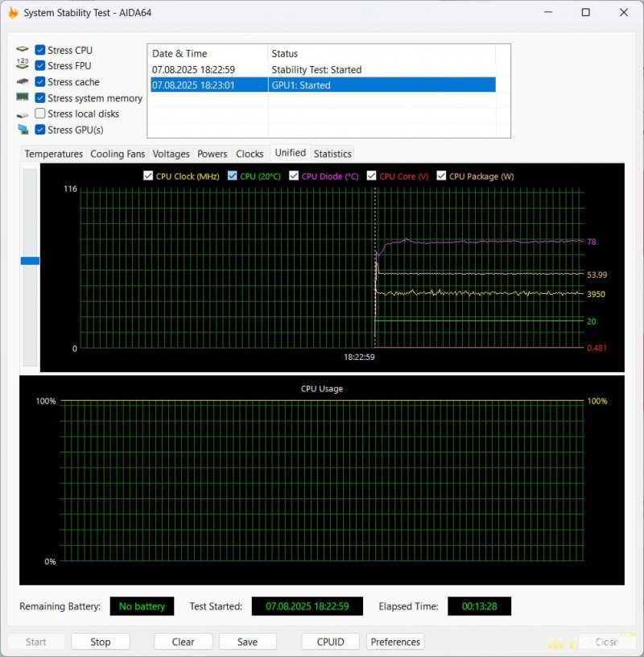Viewport: 644px width, 657px height.
Task: Click the cache chip icon beside Stress cache
Action: (x=23, y=81)
